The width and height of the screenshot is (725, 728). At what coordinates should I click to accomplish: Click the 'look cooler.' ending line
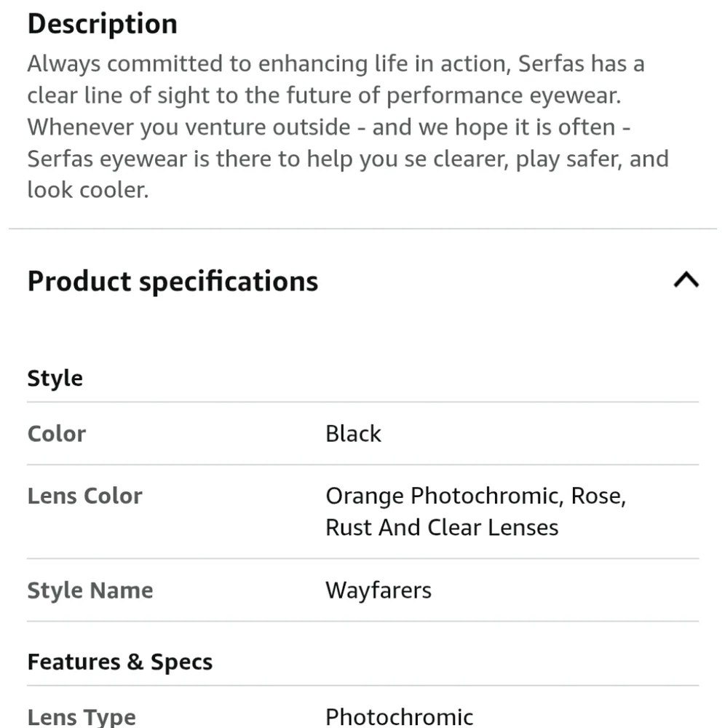click(x=88, y=190)
